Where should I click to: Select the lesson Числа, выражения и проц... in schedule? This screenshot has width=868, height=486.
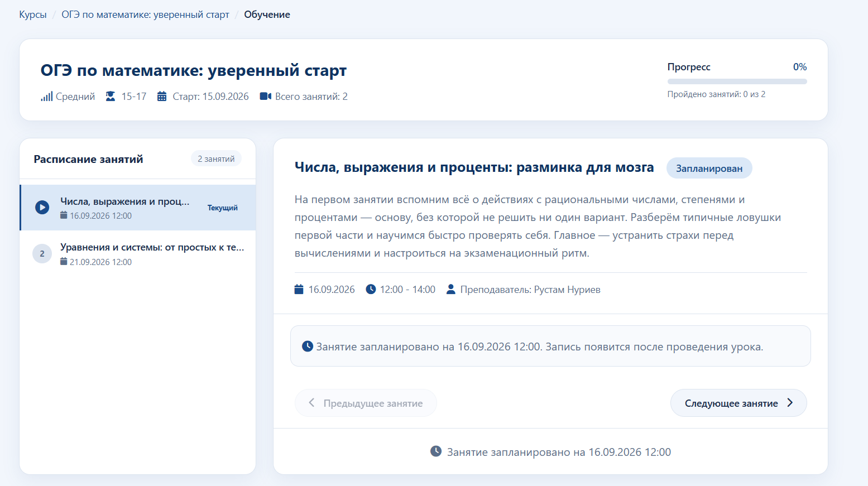point(138,208)
